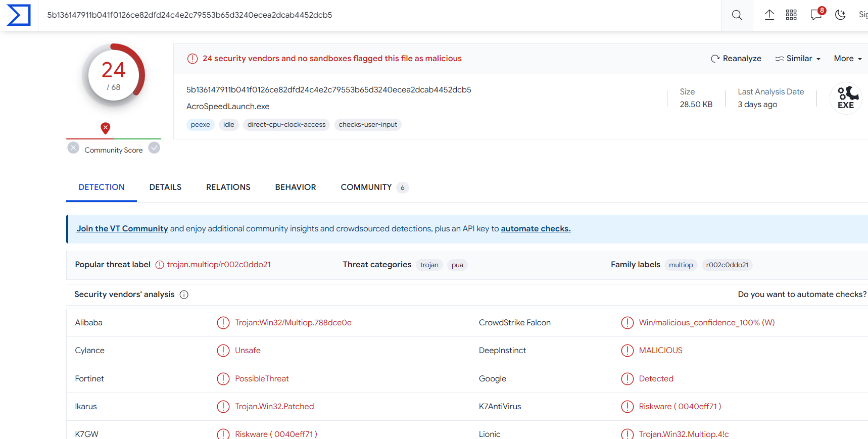Viewport: 868px width, 439px height.
Task: Click the trojan threat category chip
Action: [429, 265]
